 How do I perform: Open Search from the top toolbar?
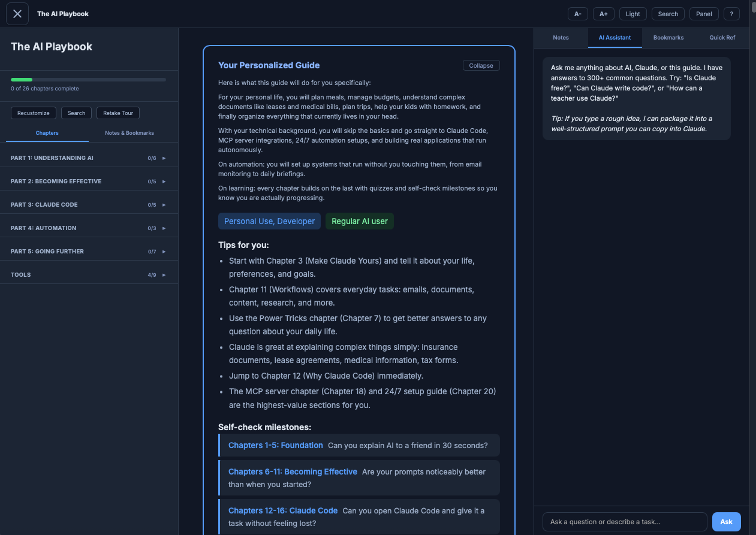coord(668,14)
